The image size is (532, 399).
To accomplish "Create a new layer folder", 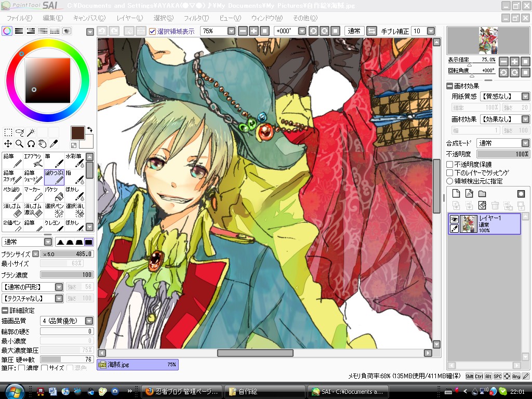I will [x=482, y=194].
